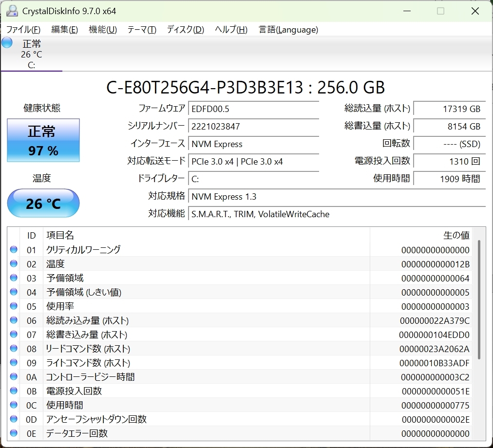Screen dimensions: 493x448
Task: Click the blue dot next to コントローラービジー時間
Action: (13, 376)
